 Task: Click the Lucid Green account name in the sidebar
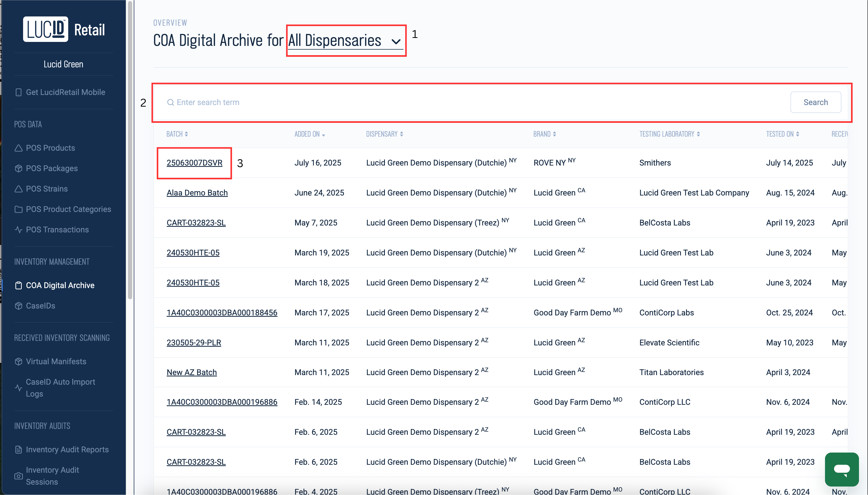coord(63,64)
